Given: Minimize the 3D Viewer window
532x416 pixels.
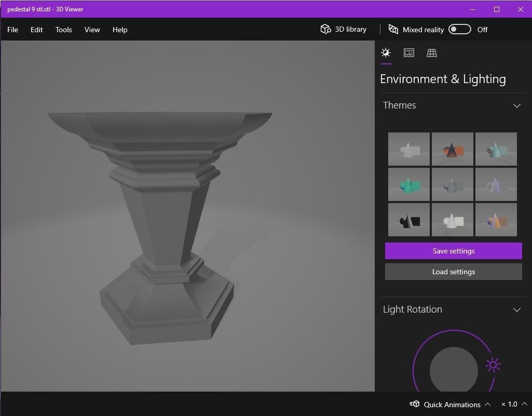Looking at the screenshot, I should [x=473, y=9].
